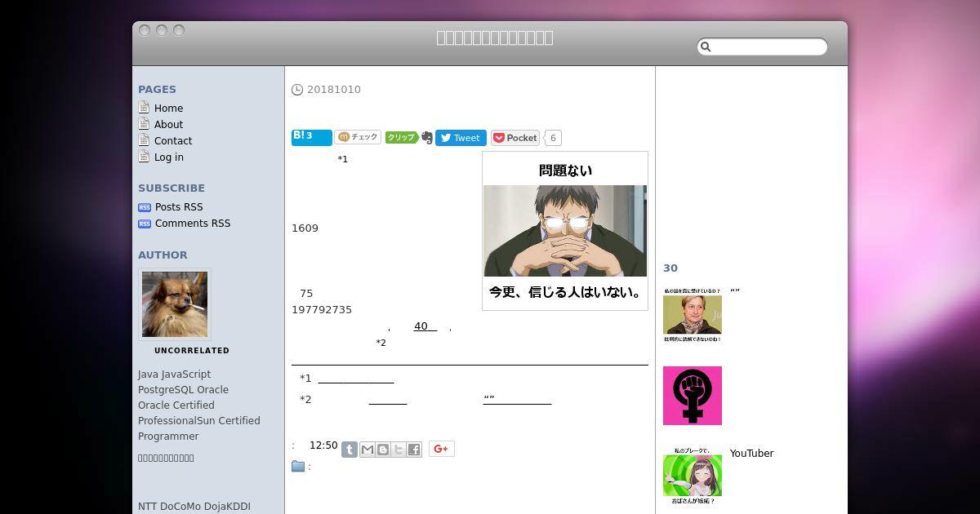Subscribe via Comments RSS link

coord(193,224)
